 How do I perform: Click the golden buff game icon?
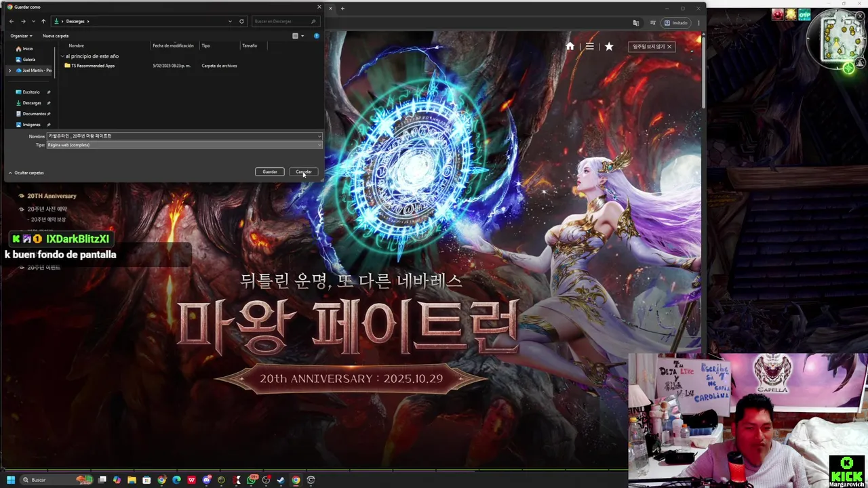pos(791,14)
